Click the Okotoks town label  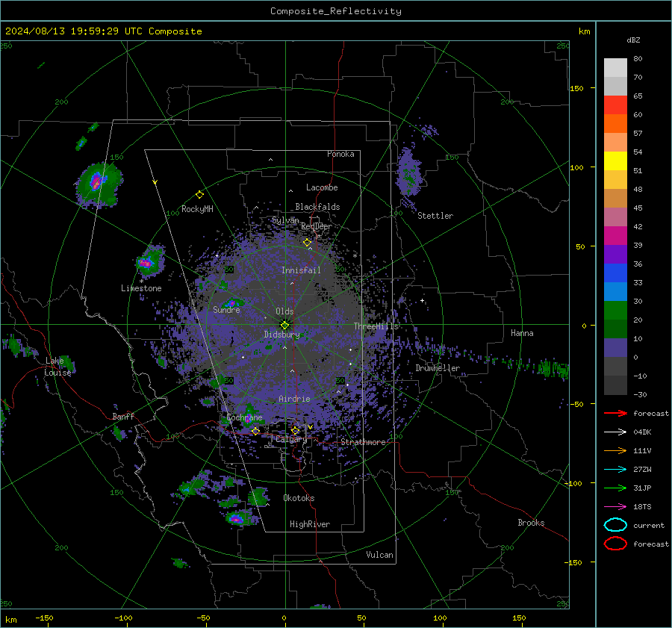(299, 498)
